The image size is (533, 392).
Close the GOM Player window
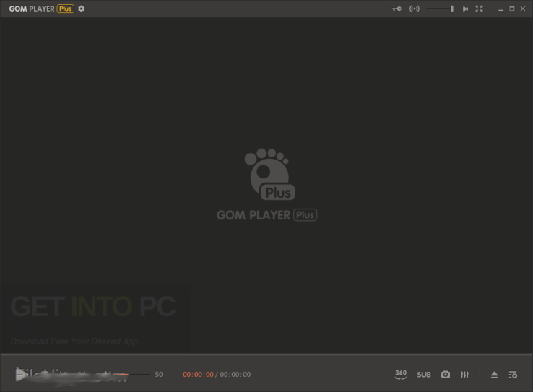click(523, 9)
